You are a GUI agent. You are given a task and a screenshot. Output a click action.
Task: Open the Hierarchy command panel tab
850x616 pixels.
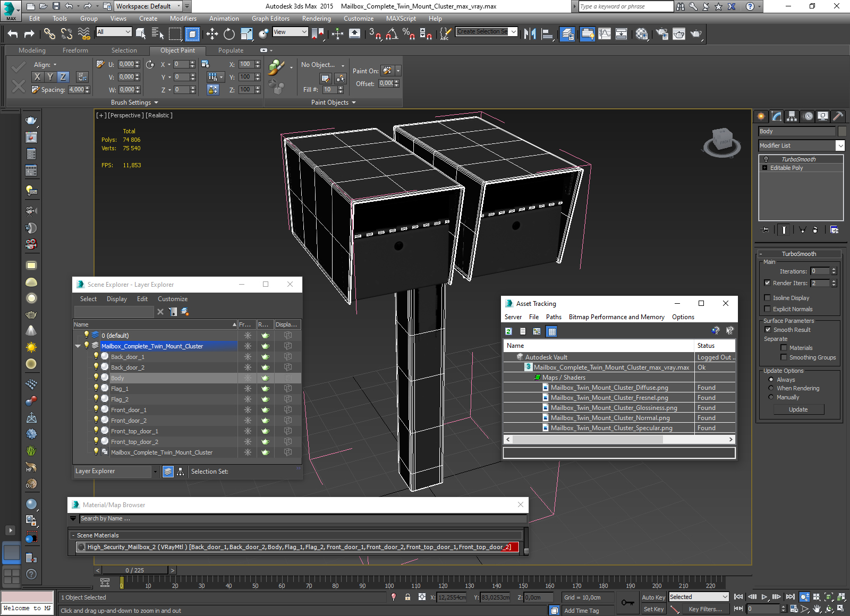792,116
